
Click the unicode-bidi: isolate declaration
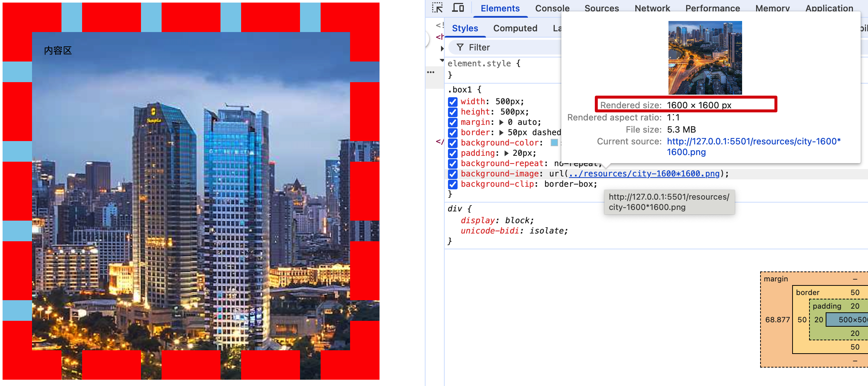point(514,231)
